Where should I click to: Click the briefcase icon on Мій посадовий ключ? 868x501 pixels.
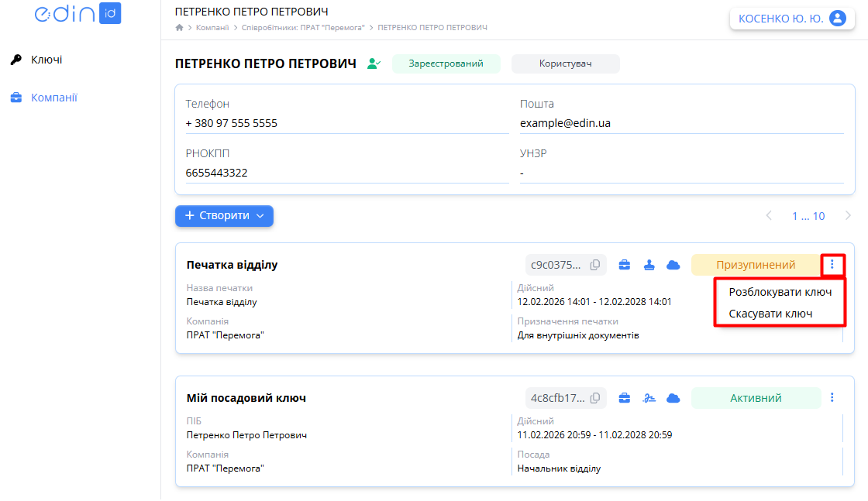(624, 398)
